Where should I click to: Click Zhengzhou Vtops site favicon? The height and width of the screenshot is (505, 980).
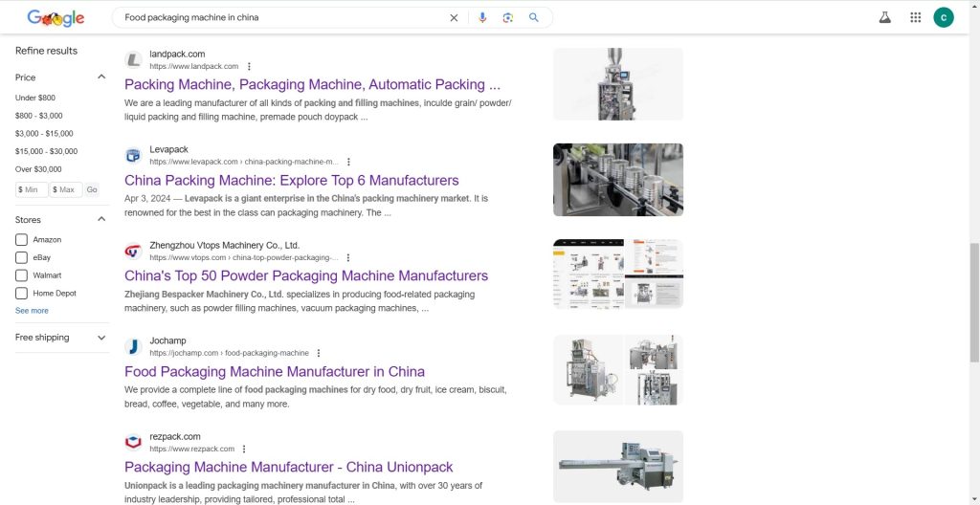click(x=133, y=252)
